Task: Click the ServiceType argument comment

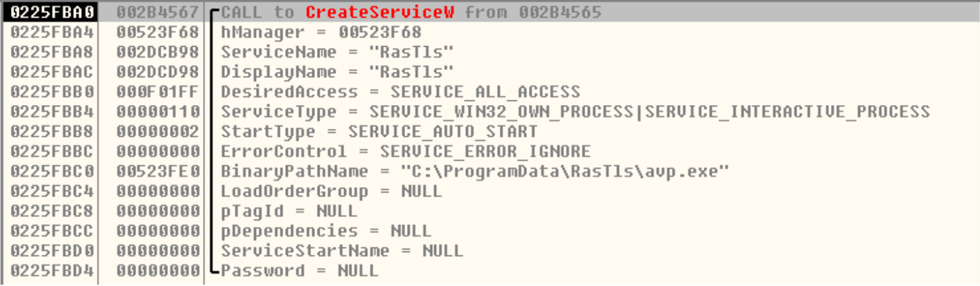Action: pyautogui.click(x=575, y=111)
